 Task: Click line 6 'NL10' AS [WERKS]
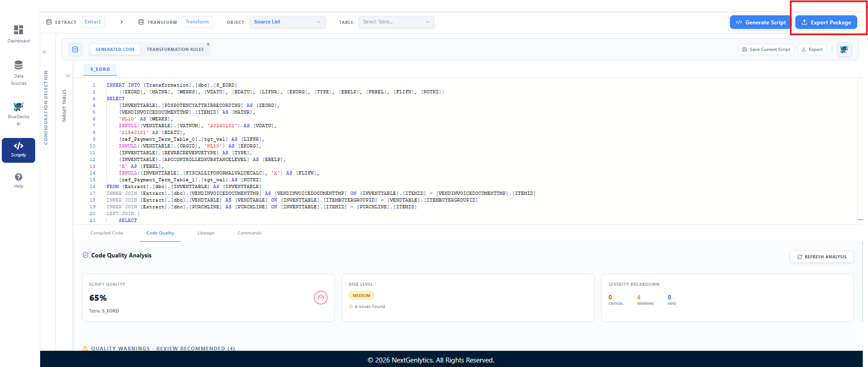(x=146, y=119)
